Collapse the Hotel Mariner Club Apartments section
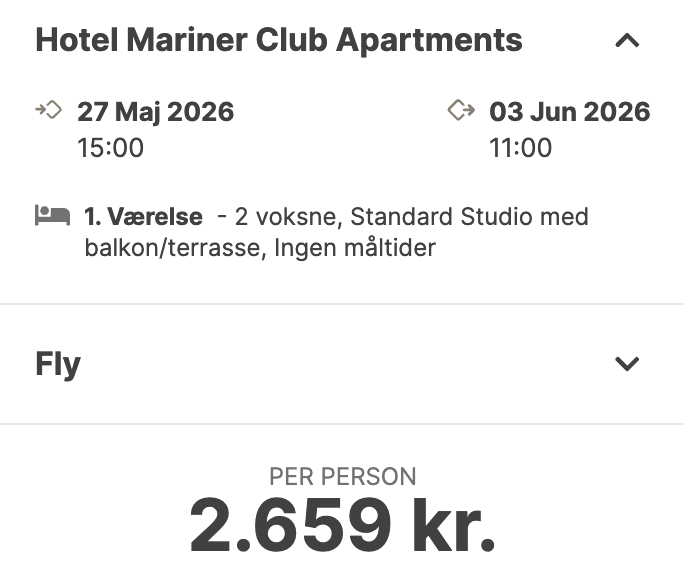Image resolution: width=684 pixels, height=586 pixels. click(x=627, y=41)
